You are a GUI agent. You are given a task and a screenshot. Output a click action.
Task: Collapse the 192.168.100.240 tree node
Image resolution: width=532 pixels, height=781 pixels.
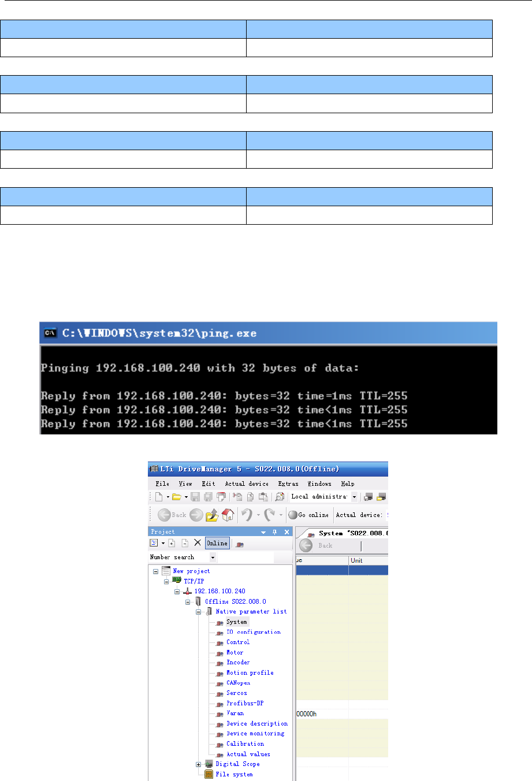177,592
